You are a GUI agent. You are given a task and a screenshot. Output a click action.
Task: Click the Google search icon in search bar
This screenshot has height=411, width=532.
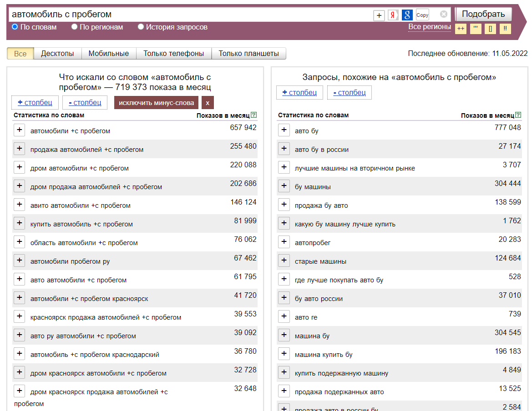coord(407,15)
